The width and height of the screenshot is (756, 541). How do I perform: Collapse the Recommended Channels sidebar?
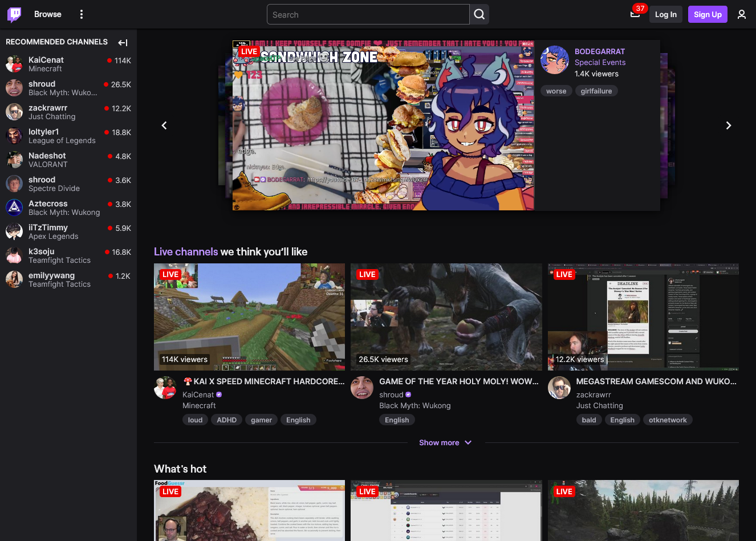(x=123, y=42)
